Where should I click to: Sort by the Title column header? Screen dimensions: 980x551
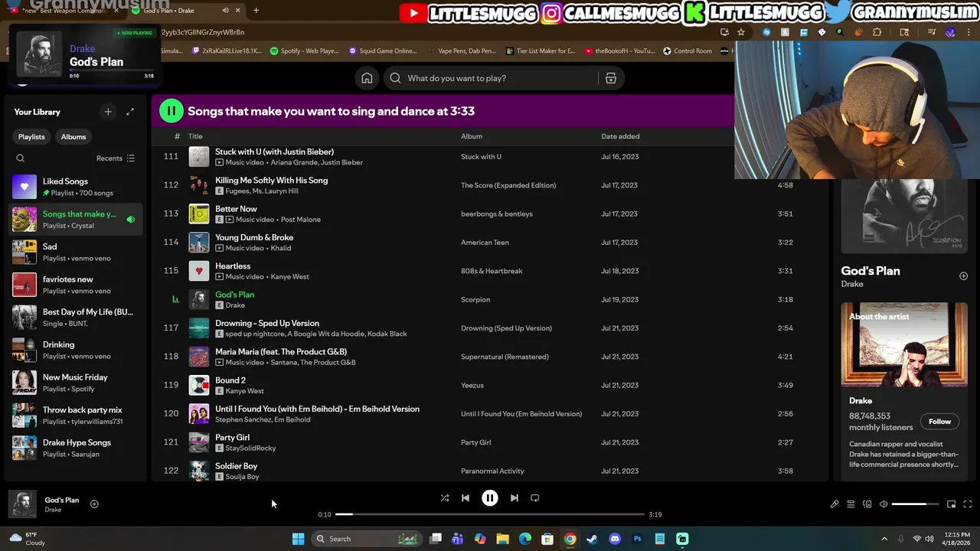pos(195,136)
